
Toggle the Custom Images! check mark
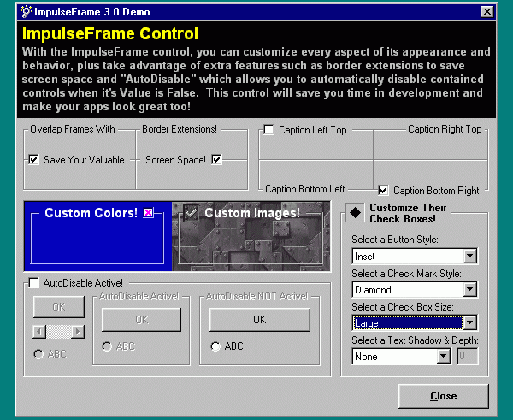(191, 213)
